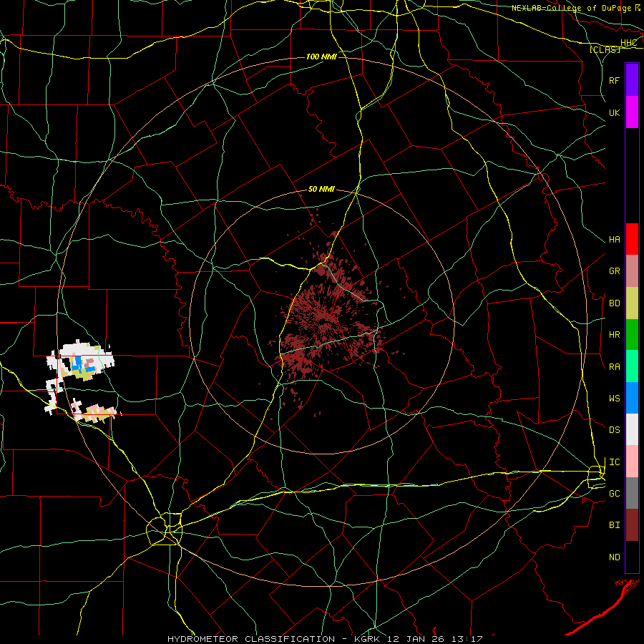644x644 pixels.
Task: Pick the WS blue legend swatch
Action: [632, 398]
